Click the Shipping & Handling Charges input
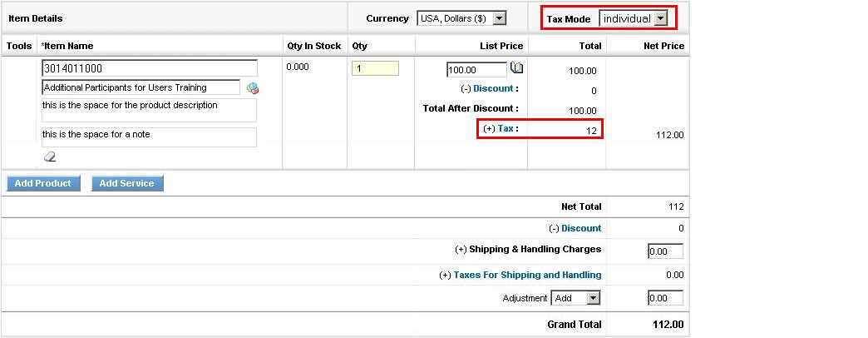Screen dimensions: 868x338 point(665,251)
